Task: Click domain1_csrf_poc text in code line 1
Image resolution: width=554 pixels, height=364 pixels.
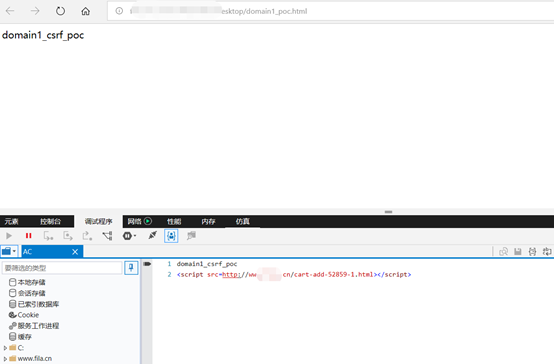Action: click(x=207, y=264)
